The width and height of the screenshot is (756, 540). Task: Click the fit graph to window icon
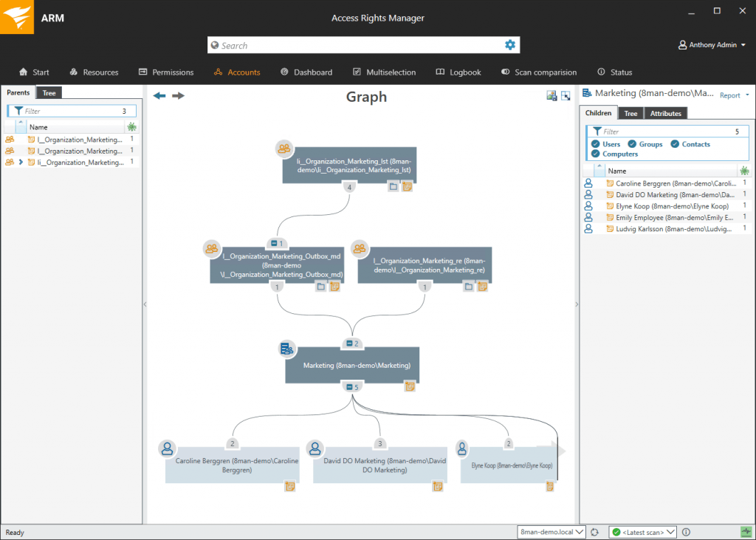(566, 95)
